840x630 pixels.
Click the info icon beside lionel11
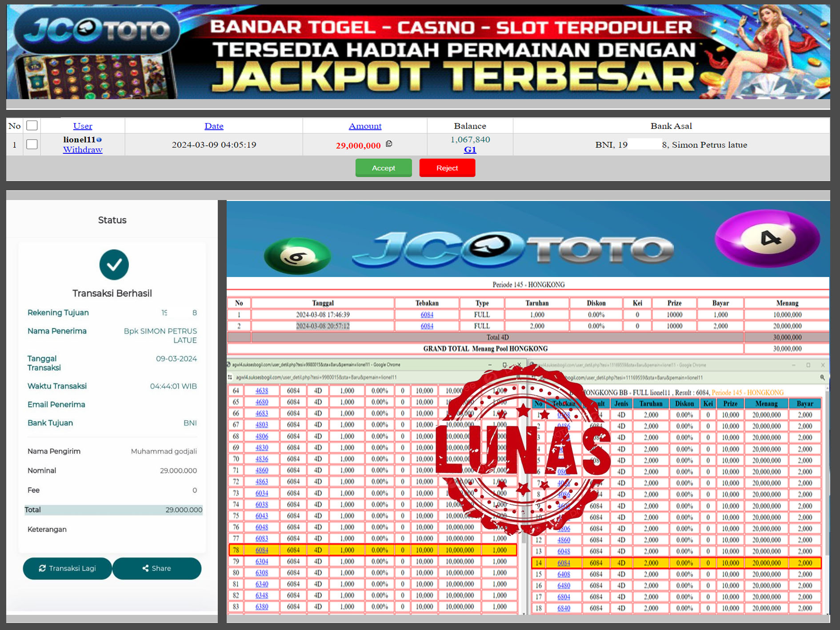[x=99, y=140]
